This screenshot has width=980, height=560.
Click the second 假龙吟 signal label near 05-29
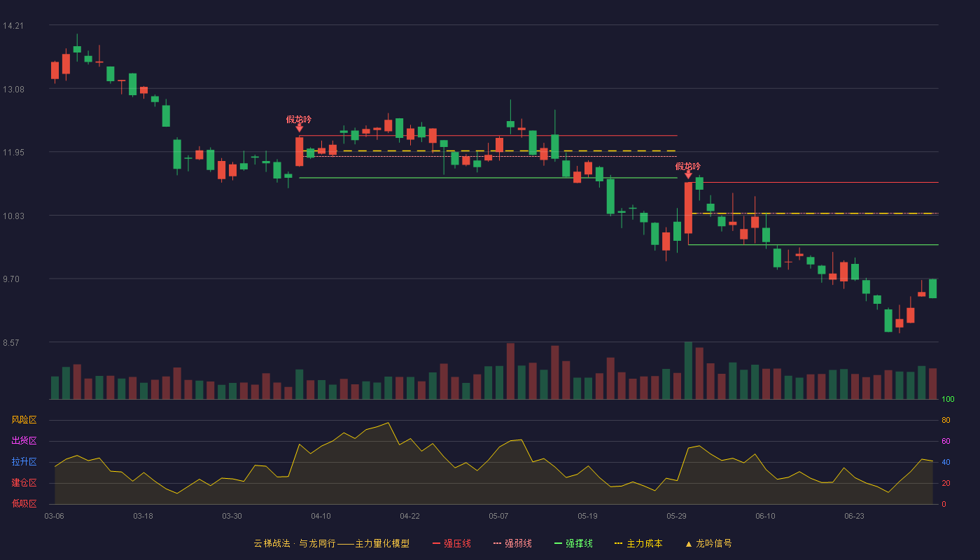(x=688, y=167)
